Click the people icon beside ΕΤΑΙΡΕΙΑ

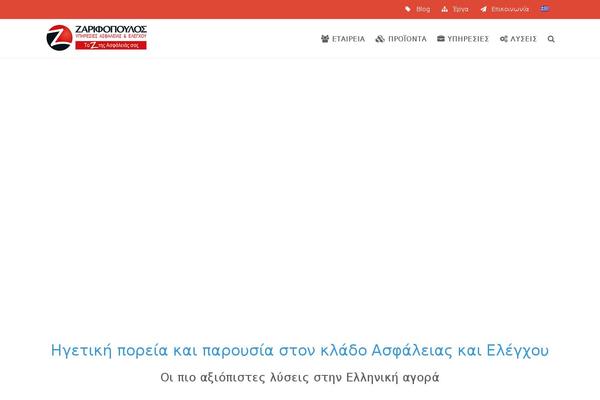click(325, 39)
